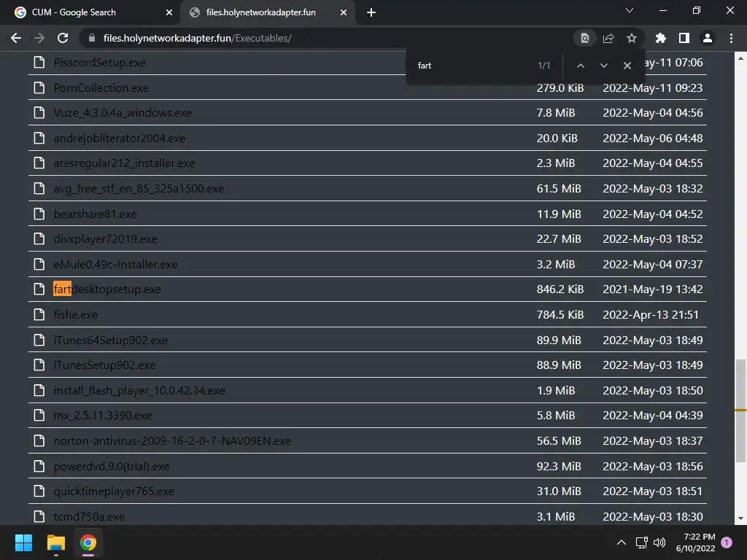The height and width of the screenshot is (560, 747).
Task: Click the 846.2 KiB size value
Action: click(560, 289)
